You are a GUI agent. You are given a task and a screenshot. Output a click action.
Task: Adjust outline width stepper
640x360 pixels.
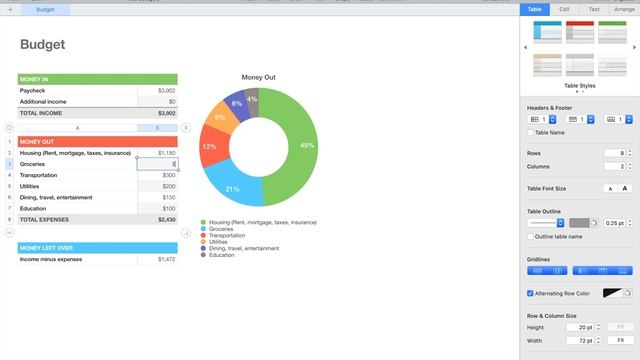click(x=630, y=223)
